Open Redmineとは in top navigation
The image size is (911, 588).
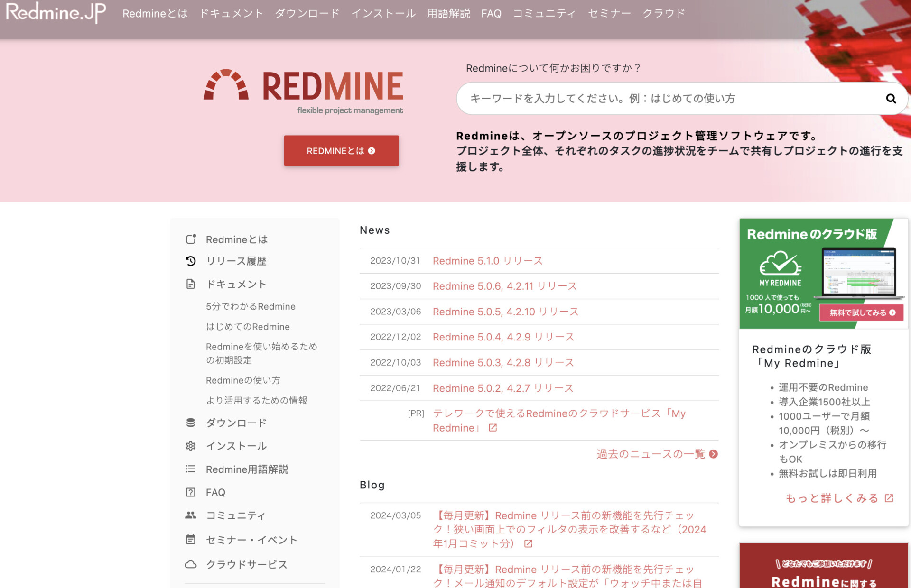tap(155, 13)
